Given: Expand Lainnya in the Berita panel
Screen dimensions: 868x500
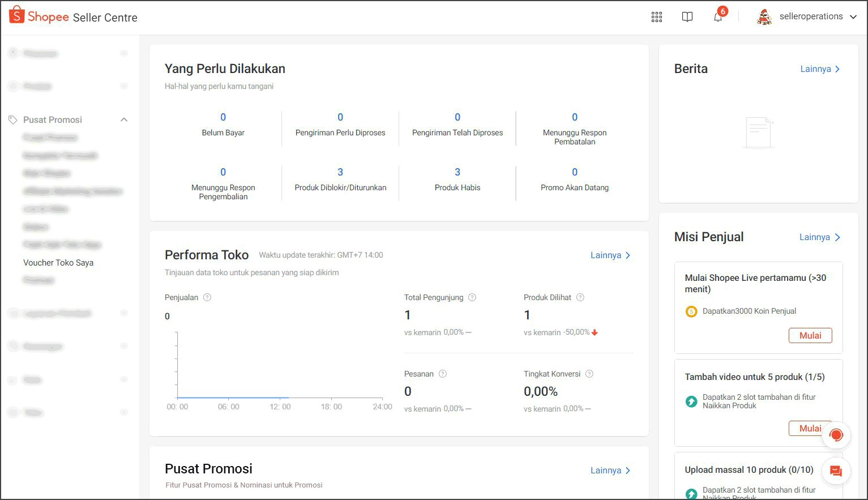Looking at the screenshot, I should [820, 69].
